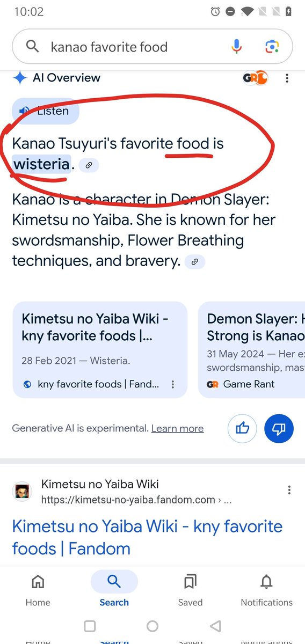The height and width of the screenshot is (644, 305).
Task: Open kny favorite foods Fandom result
Action: (x=147, y=537)
